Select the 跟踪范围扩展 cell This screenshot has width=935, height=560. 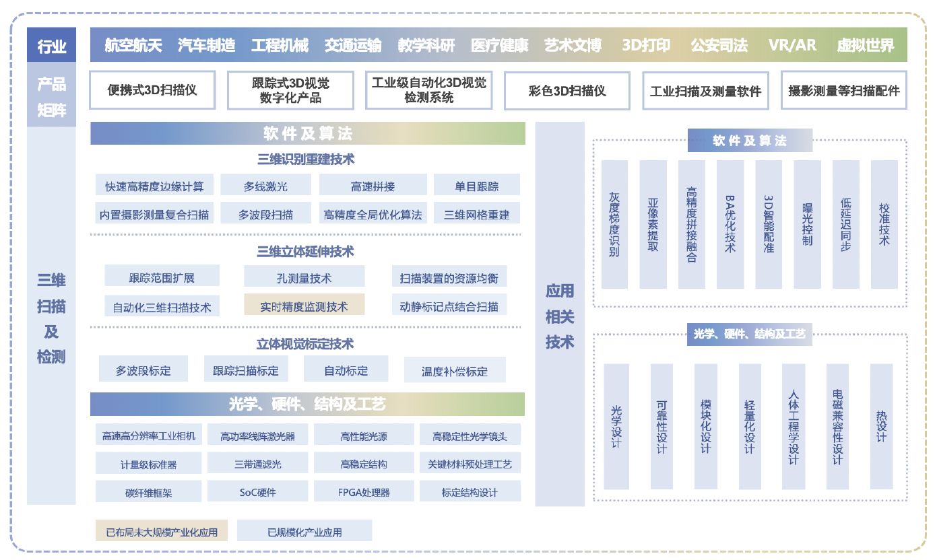[162, 276]
